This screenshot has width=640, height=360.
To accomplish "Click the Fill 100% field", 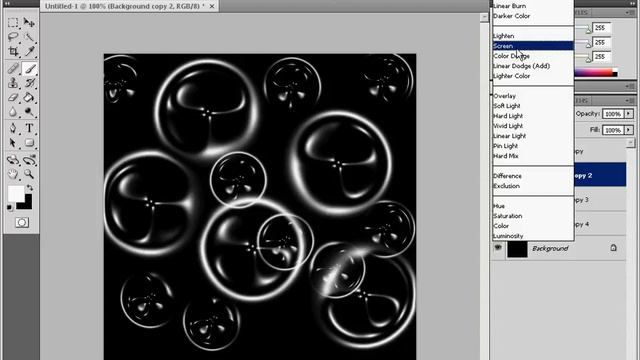I will [x=613, y=130].
